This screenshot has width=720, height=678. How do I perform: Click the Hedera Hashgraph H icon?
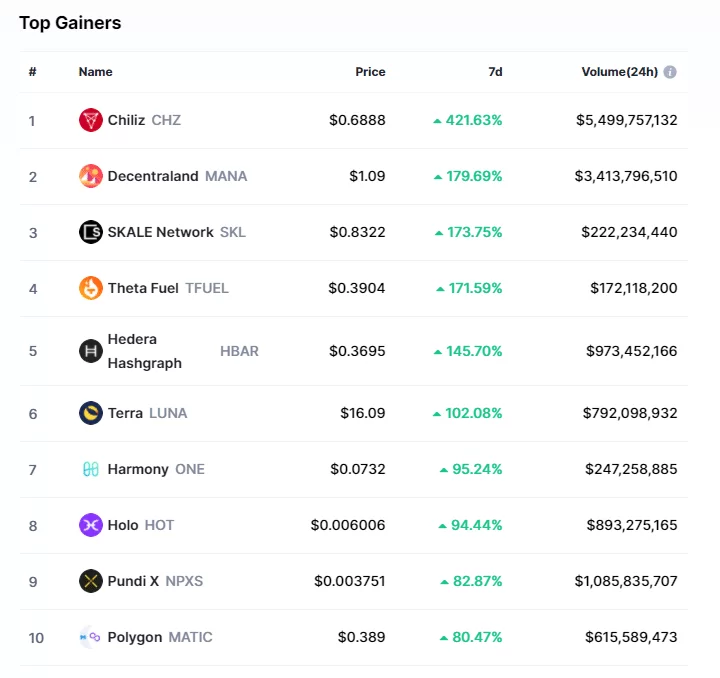pyautogui.click(x=91, y=351)
